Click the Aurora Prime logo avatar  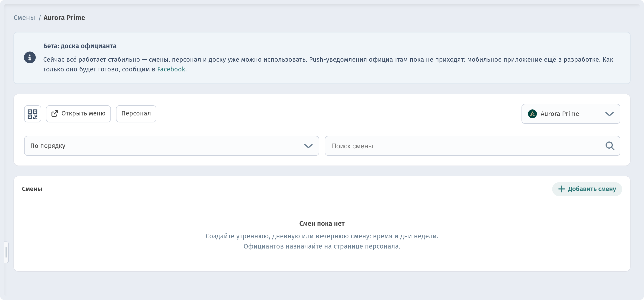pyautogui.click(x=532, y=114)
